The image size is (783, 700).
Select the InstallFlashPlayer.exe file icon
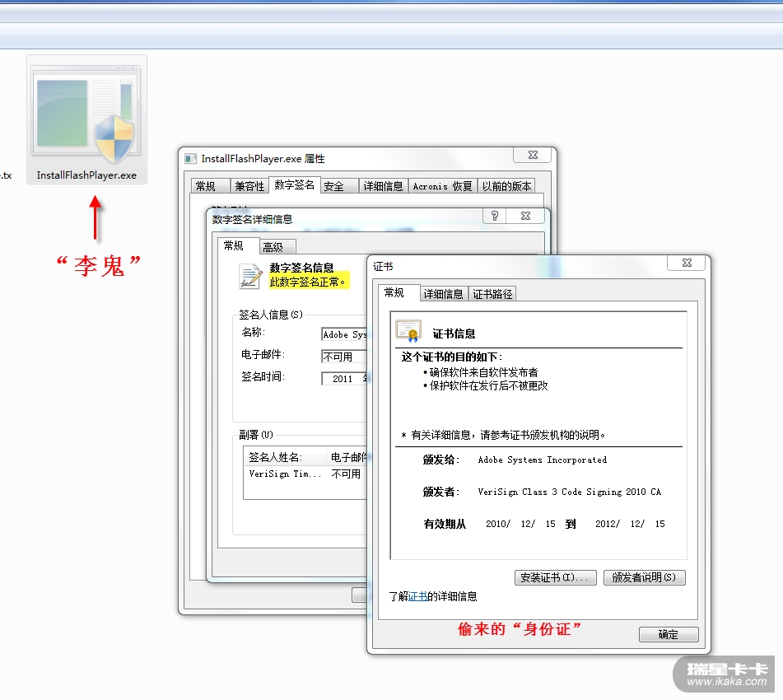[x=86, y=120]
